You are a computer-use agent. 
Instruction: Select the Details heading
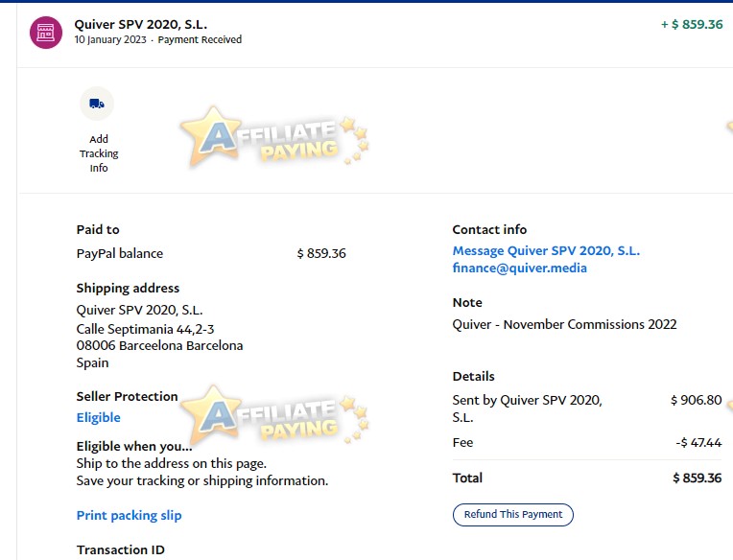pos(474,377)
